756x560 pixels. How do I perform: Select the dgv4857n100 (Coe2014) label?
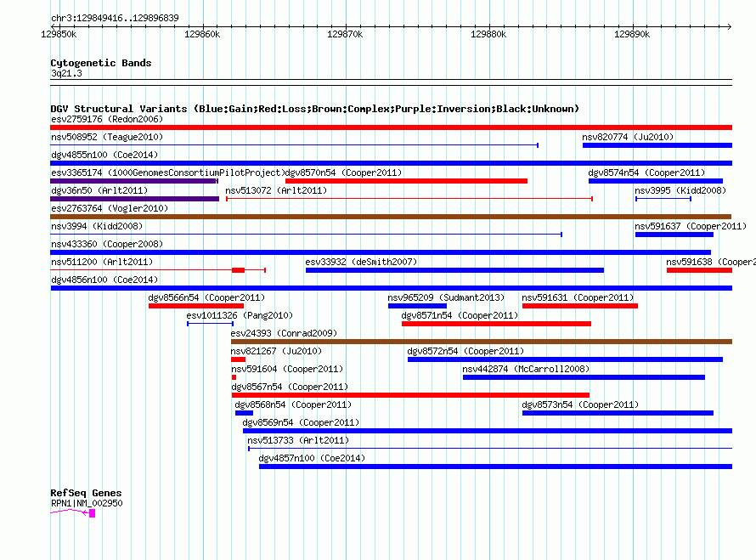312,458
